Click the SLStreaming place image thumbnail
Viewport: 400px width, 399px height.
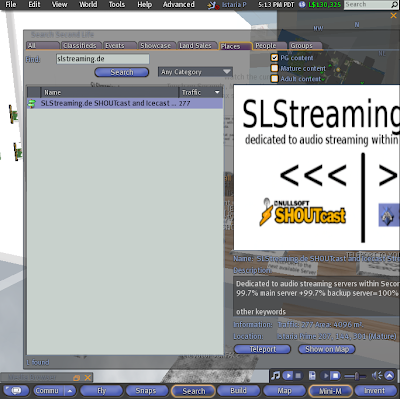coord(317,167)
